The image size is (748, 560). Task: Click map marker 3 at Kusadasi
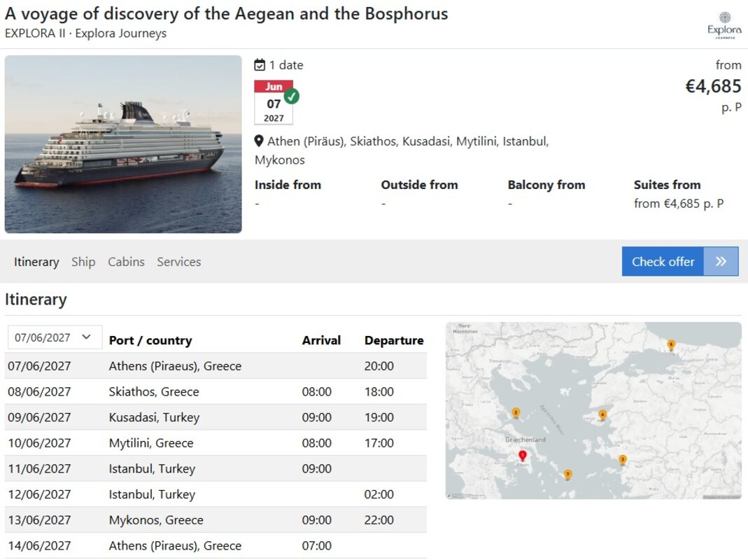pos(623,460)
